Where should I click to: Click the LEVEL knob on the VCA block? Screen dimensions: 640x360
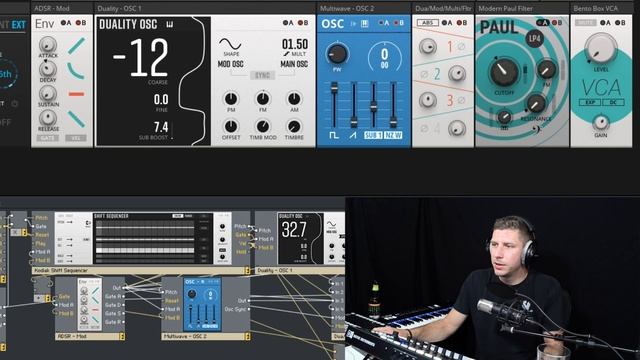tap(600, 48)
